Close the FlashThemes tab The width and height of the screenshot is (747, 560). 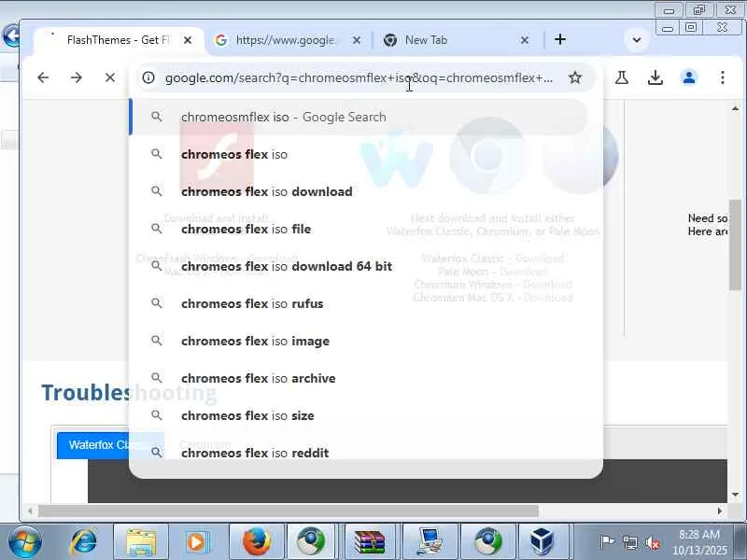coord(189,40)
